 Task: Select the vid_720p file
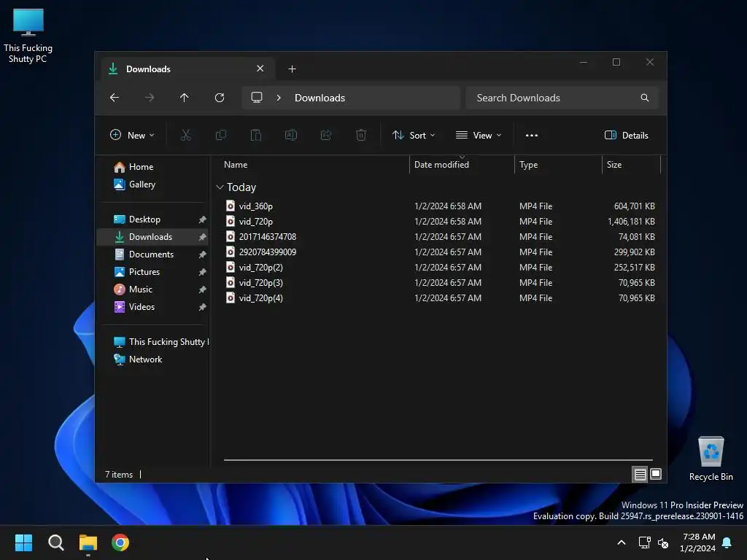click(438, 222)
